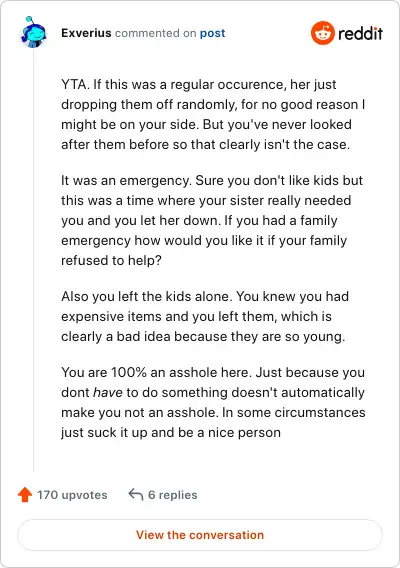Click the paragraph starting 'Also you left'
Viewport: 400px width, 568px height.
[205, 316]
